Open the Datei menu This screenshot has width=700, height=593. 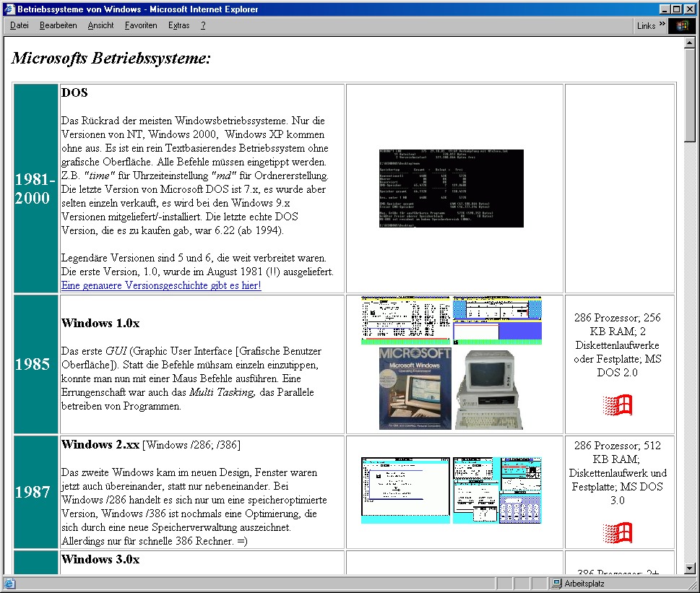click(20, 25)
